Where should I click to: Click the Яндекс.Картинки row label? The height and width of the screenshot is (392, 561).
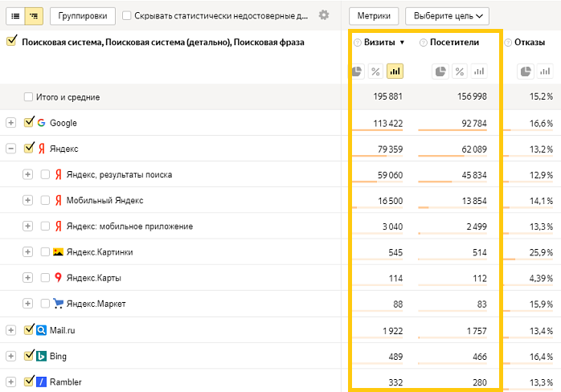tap(100, 252)
